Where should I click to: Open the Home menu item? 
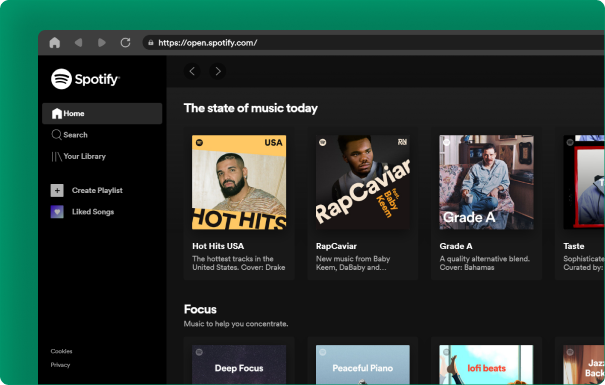coord(102,113)
